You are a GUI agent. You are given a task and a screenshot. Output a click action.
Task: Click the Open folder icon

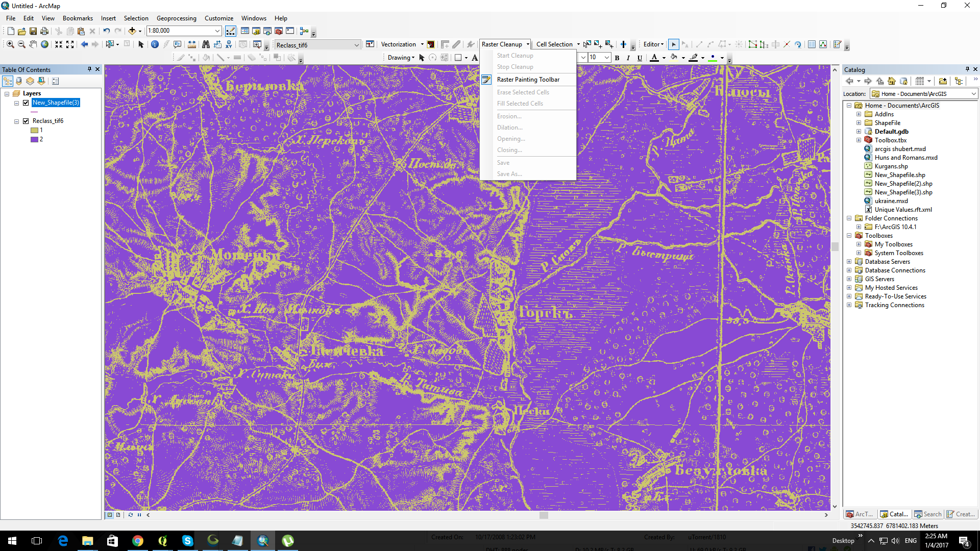point(21,31)
